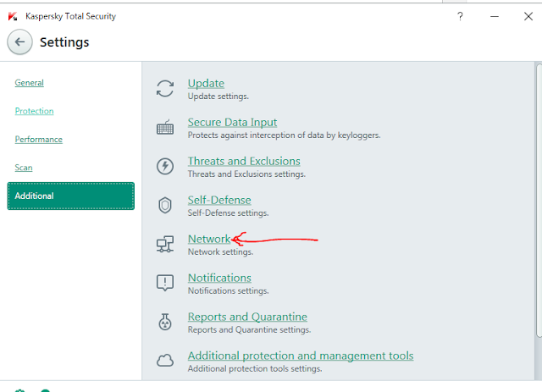Click the help question mark button
542x392 pixels.
point(460,16)
